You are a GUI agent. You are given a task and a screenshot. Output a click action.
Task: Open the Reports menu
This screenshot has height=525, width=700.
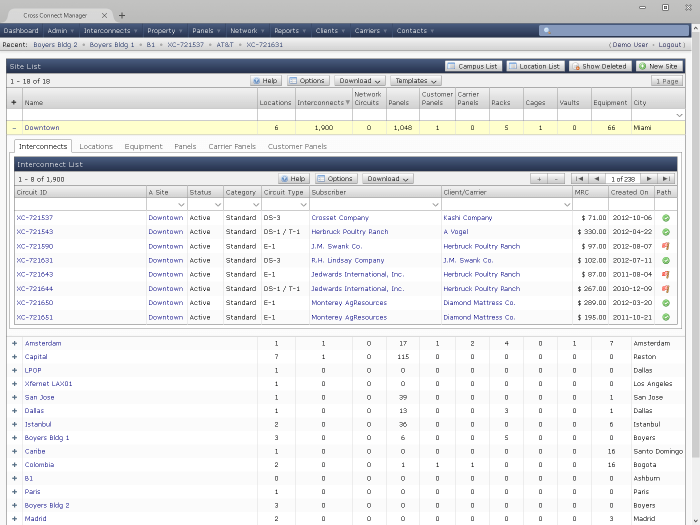289,31
